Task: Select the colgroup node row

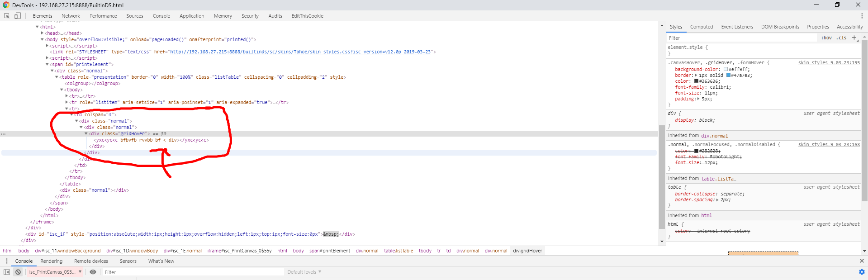Action: click(x=92, y=83)
